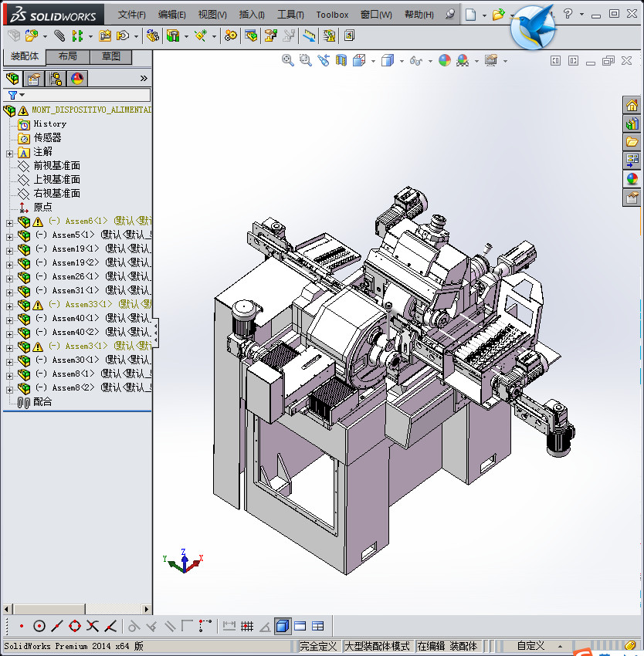
Task: Open the ConfigurationManager tab icon
Action: point(56,78)
